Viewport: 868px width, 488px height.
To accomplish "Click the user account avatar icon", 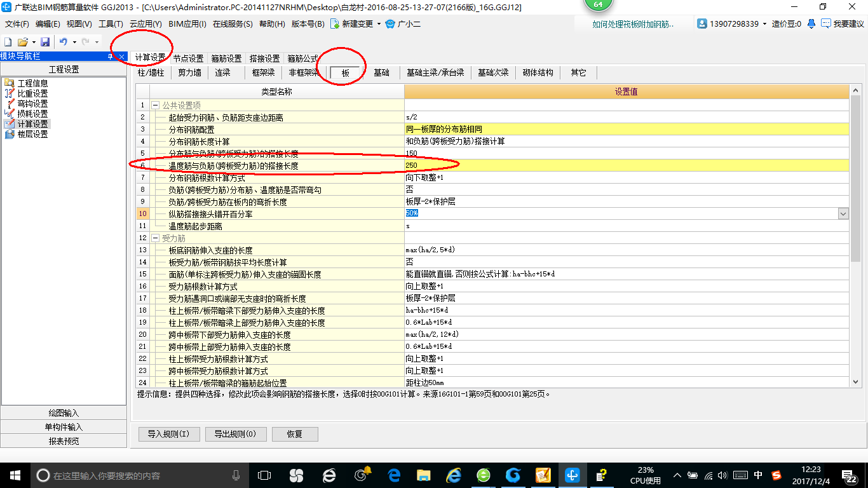I will pyautogui.click(x=702, y=24).
